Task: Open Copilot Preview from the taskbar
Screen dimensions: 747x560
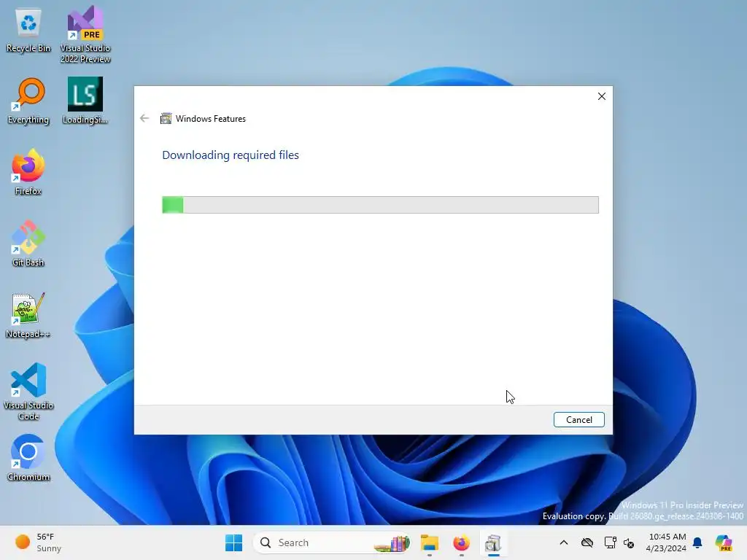Action: (x=723, y=542)
